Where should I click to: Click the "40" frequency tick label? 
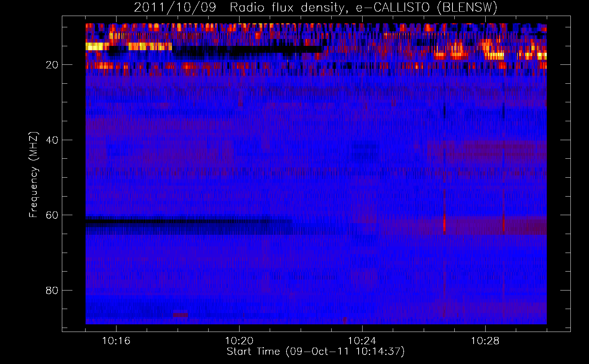point(52,140)
